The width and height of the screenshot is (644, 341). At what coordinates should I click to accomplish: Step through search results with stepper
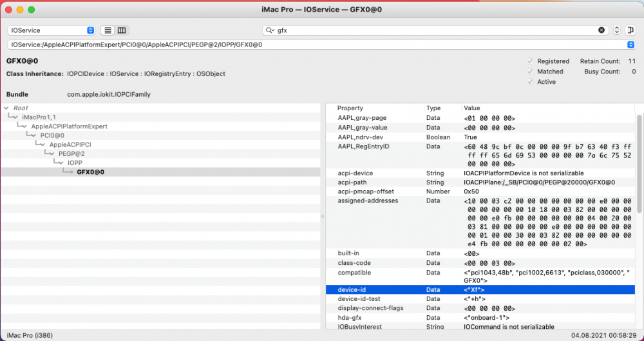point(616,30)
